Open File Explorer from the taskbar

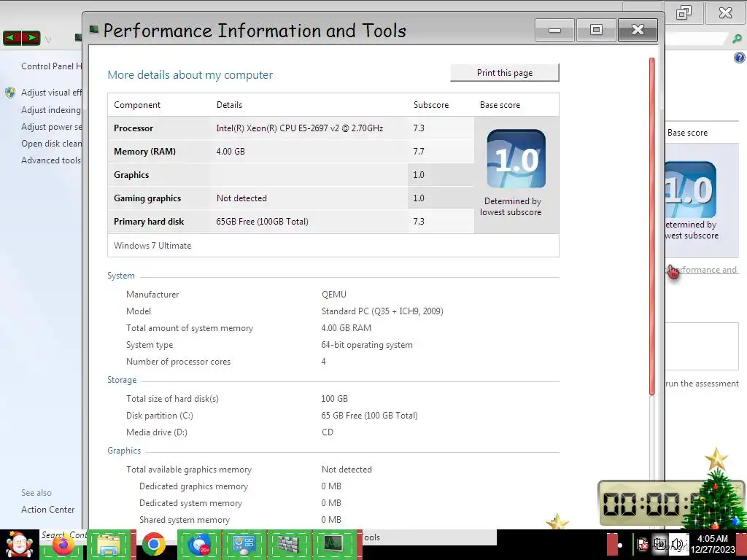(109, 545)
